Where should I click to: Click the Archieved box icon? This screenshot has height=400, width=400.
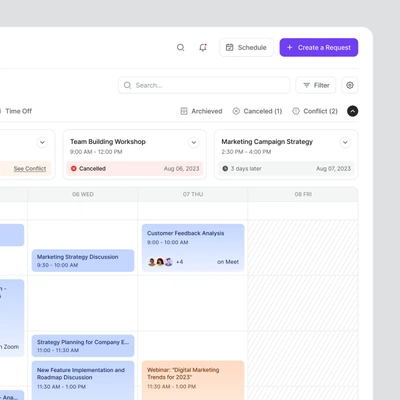184,111
